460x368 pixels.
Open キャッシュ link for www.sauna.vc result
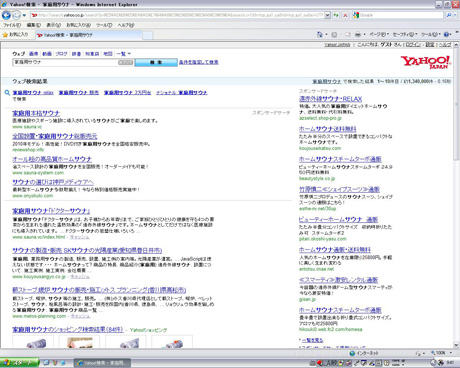pos(79,237)
